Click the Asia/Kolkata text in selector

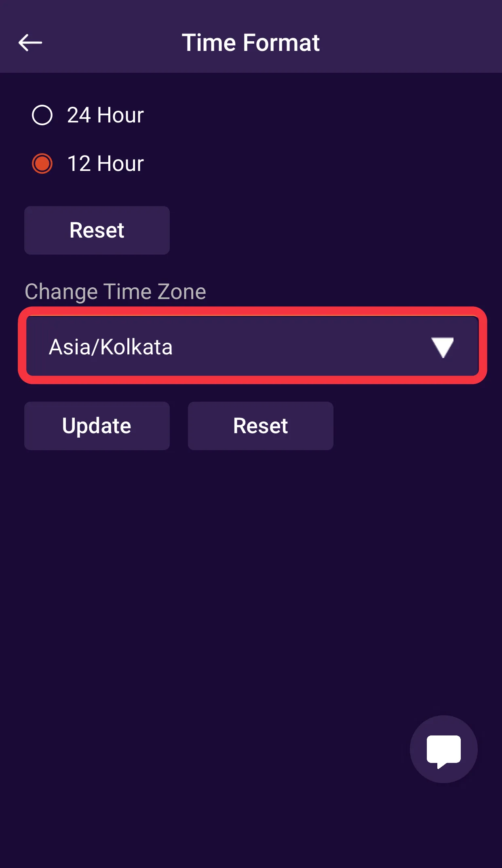click(111, 347)
